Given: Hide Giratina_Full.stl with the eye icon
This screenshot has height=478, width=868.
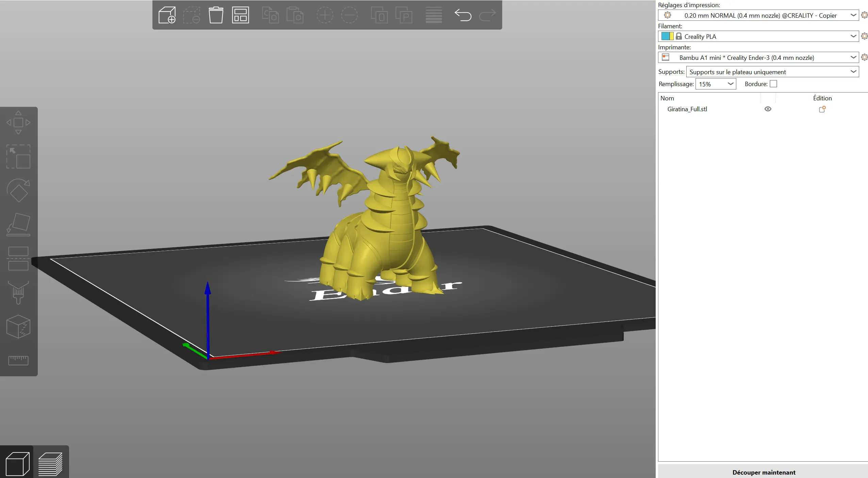Looking at the screenshot, I should pos(768,109).
